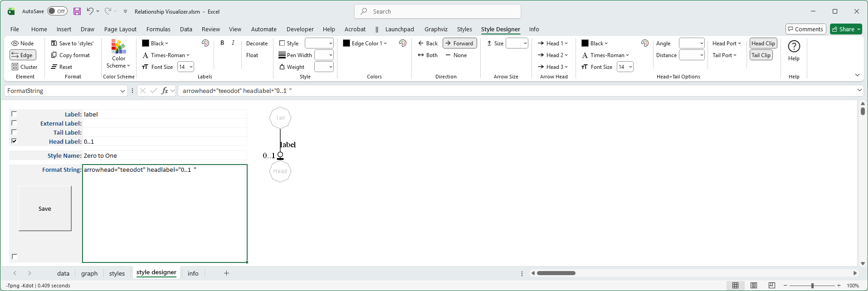Switch to the Graphviz ribbon tab
The image size is (868, 291).
[435, 29]
